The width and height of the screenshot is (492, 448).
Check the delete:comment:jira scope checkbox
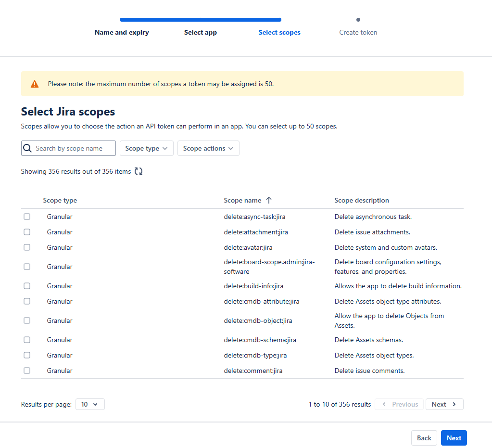(x=27, y=371)
